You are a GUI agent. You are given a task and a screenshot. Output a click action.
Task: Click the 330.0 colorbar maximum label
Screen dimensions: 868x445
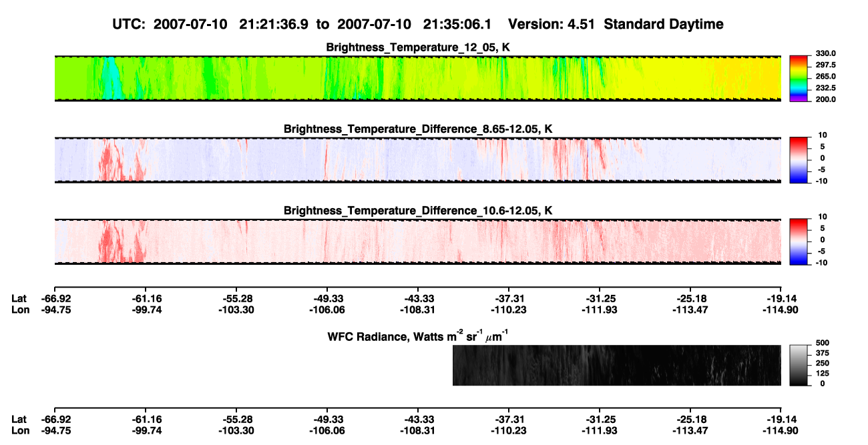click(x=824, y=53)
